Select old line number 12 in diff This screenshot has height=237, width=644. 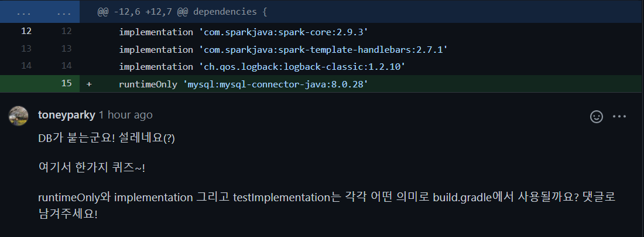click(x=26, y=31)
